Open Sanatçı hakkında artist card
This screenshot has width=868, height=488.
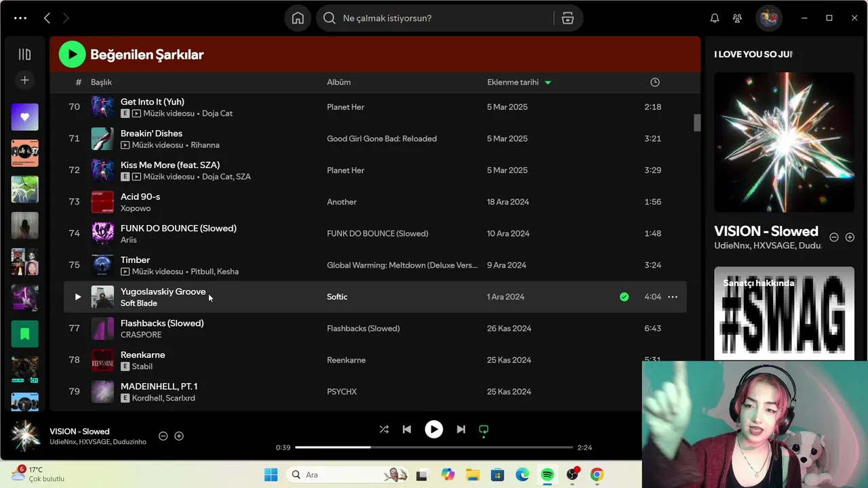(784, 313)
